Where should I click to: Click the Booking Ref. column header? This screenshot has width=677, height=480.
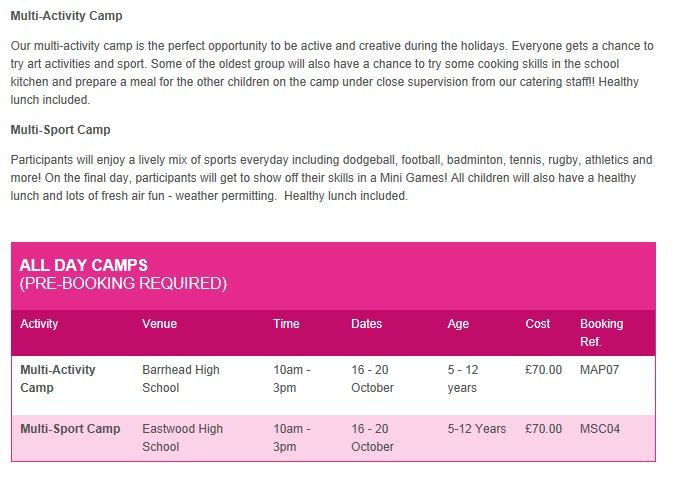(601, 332)
